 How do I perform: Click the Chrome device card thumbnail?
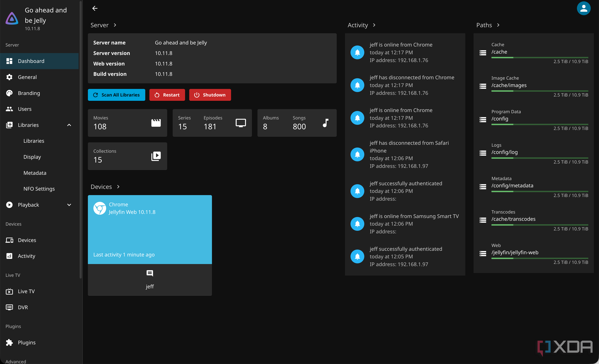click(x=150, y=230)
